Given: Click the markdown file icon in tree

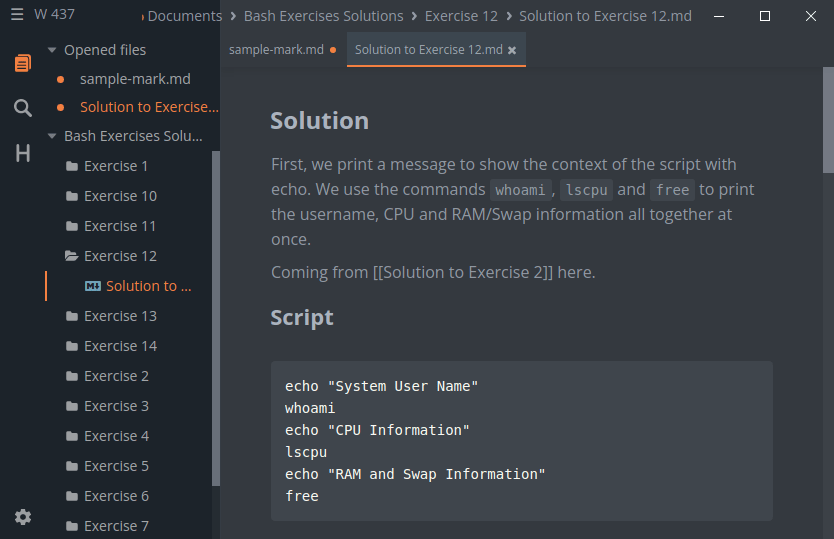Looking at the screenshot, I should [x=93, y=286].
